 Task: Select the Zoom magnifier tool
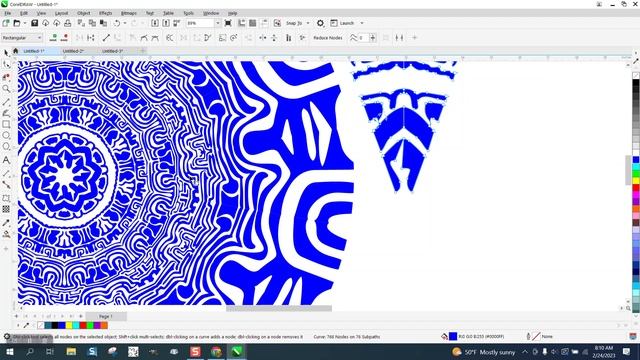[x=6, y=89]
